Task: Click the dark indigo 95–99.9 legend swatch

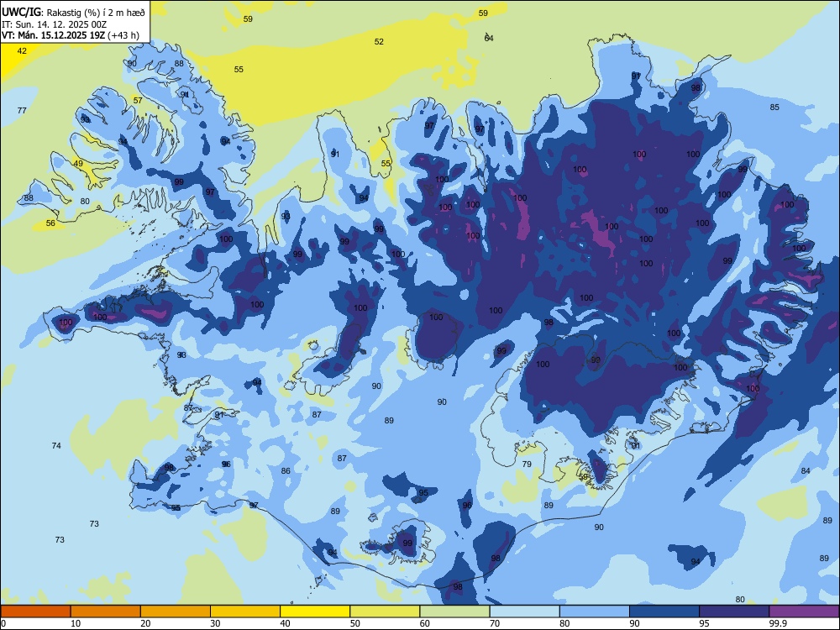Action: [x=734, y=612]
